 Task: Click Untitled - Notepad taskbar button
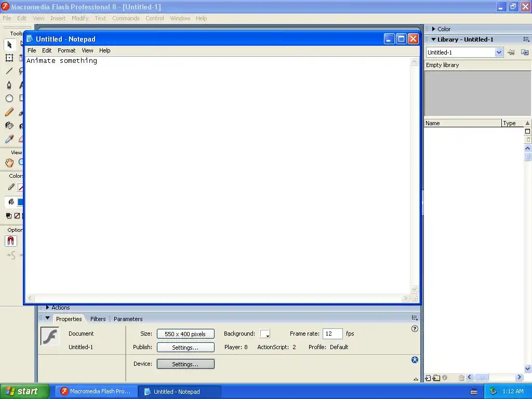(180, 392)
